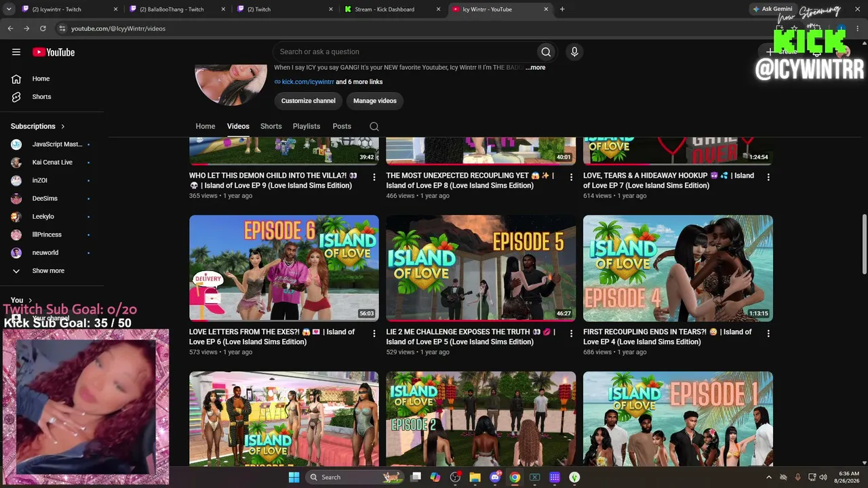
Task: Open the tab search dropdown arrow
Action: tap(10, 9)
